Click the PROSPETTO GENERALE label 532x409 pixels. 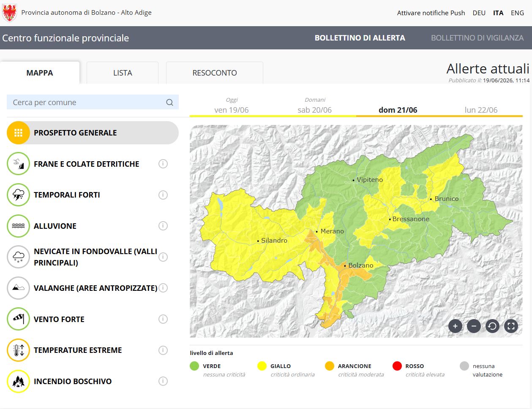[x=75, y=133]
